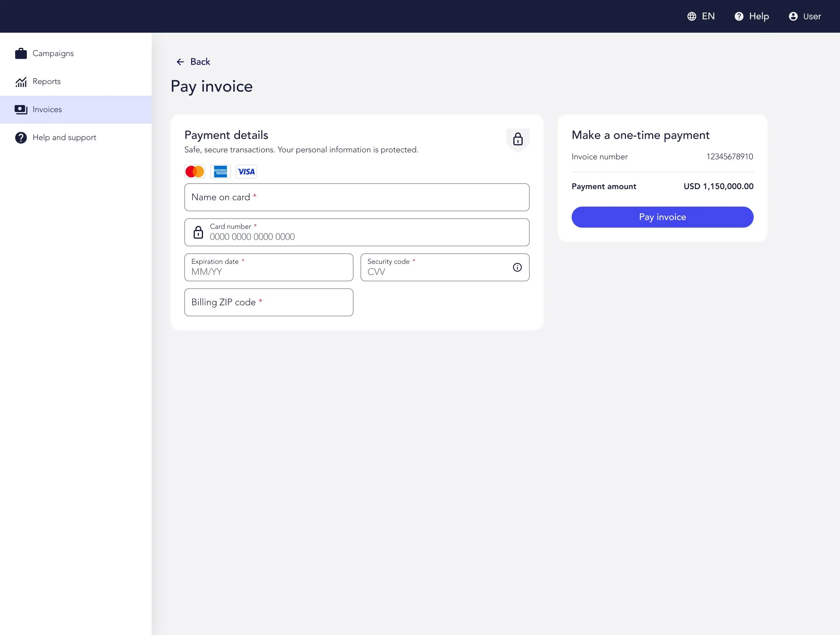Click the safe secure transactions text
This screenshot has height=635, width=840.
click(301, 150)
